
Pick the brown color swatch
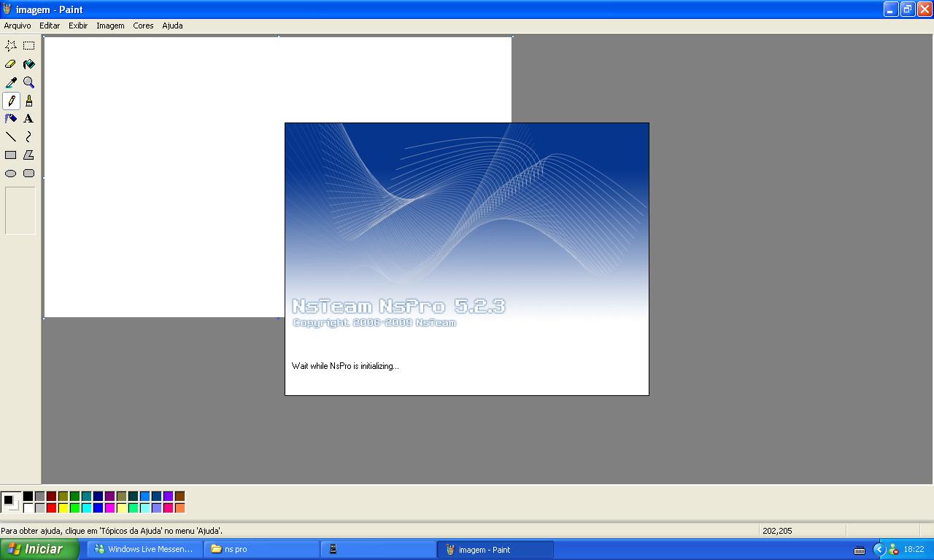tap(180, 497)
